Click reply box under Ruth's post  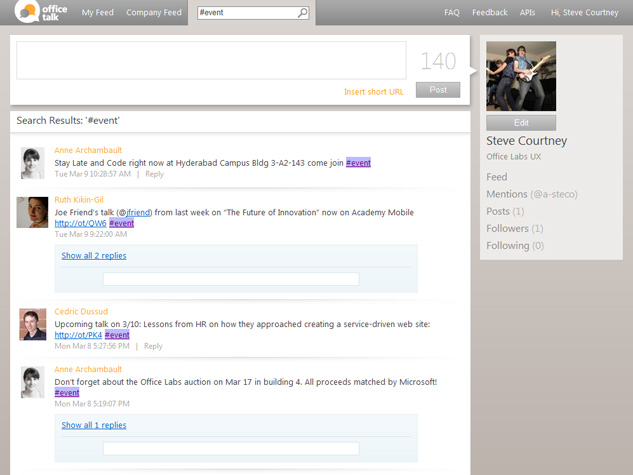(231, 279)
